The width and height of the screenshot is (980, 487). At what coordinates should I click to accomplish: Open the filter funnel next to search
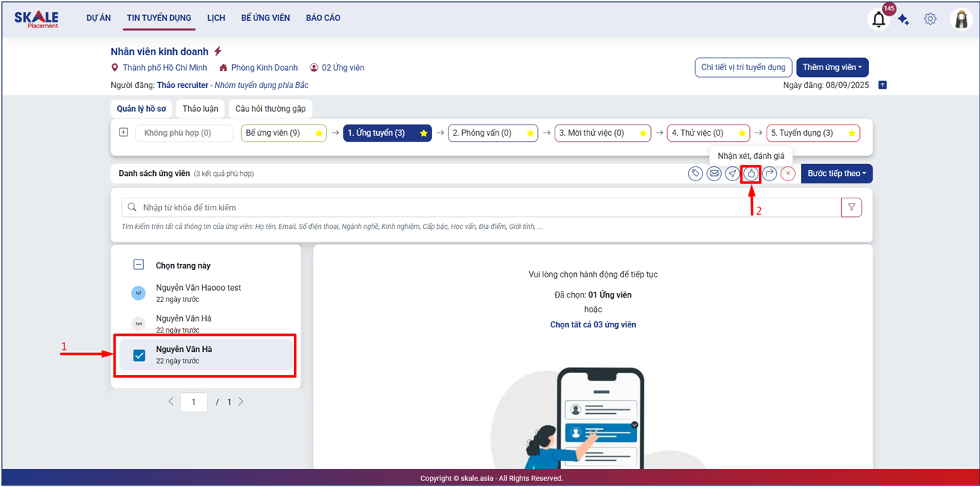(x=851, y=207)
